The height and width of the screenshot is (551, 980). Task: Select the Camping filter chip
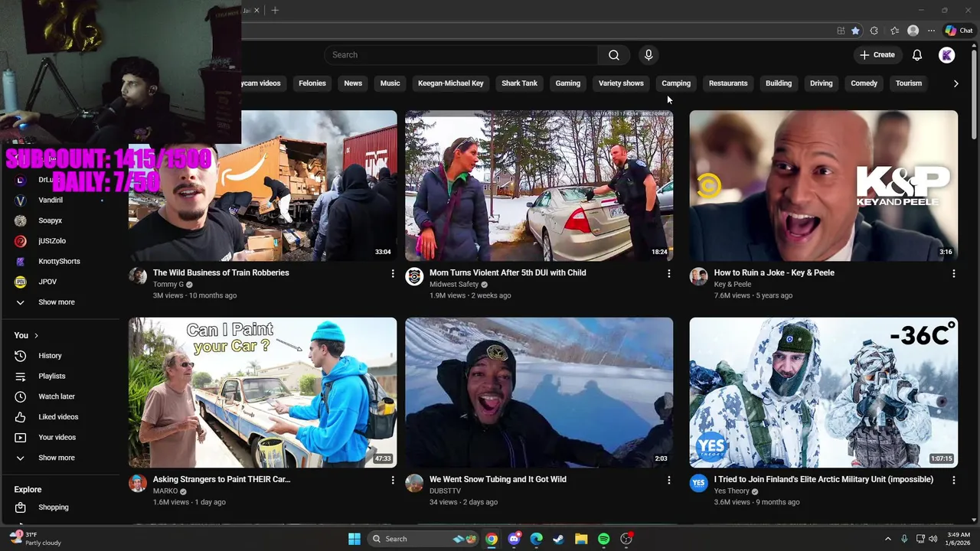click(x=676, y=83)
